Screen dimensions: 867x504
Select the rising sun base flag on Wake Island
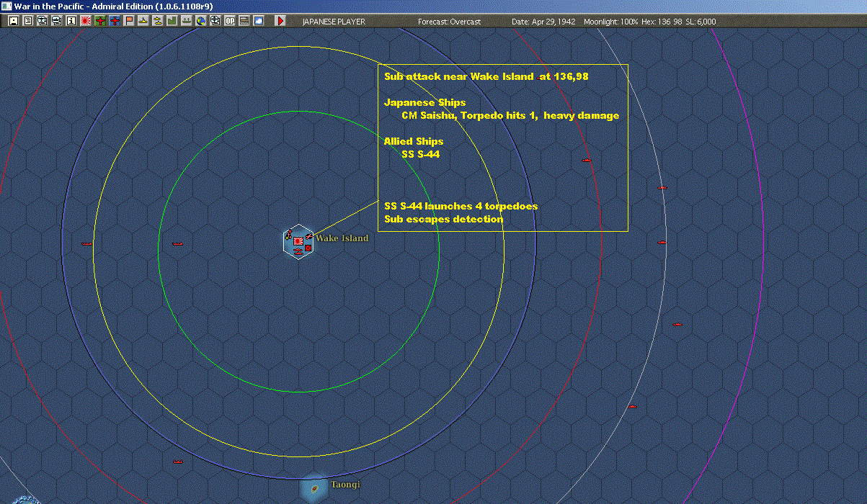[298, 241]
